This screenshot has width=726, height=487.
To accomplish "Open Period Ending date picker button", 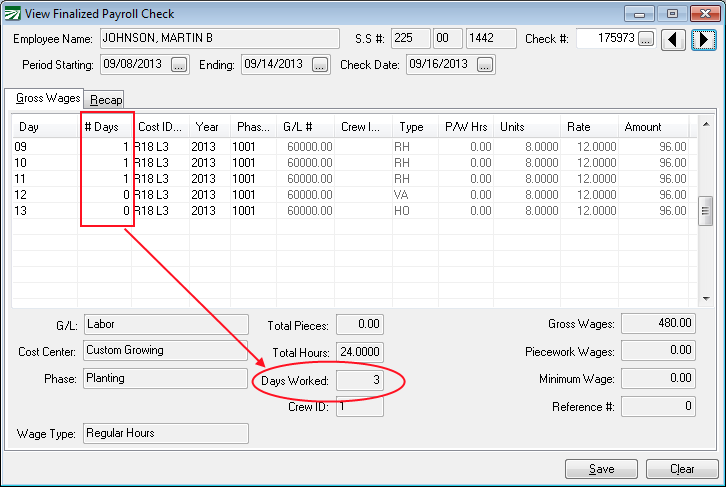I will pos(320,65).
